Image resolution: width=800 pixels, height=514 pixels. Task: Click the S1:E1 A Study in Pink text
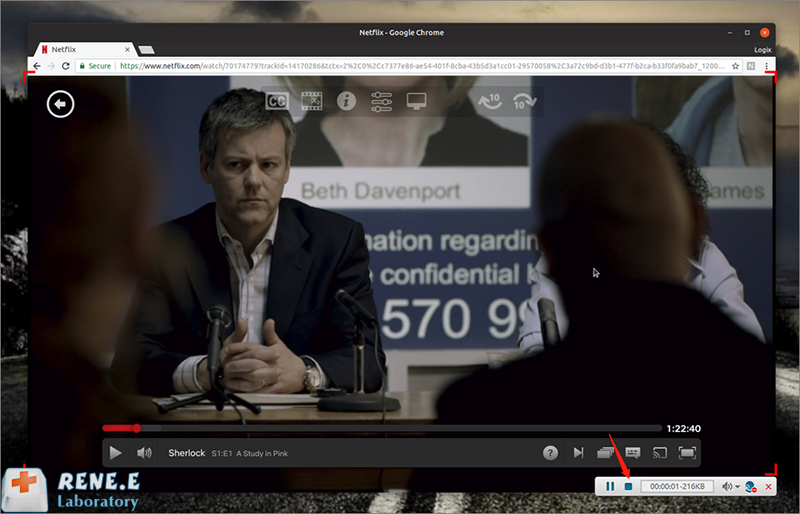249,453
